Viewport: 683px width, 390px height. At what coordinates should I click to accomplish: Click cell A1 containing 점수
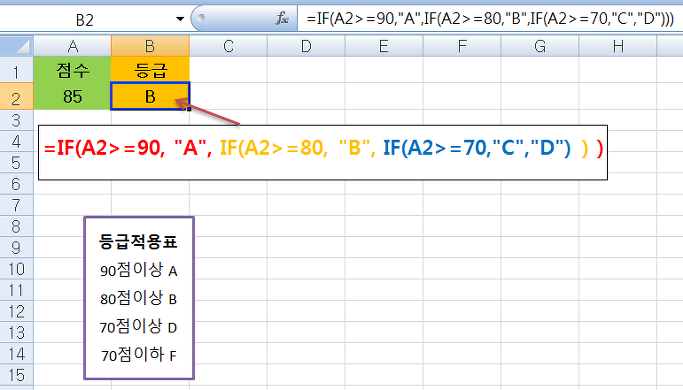click(73, 70)
